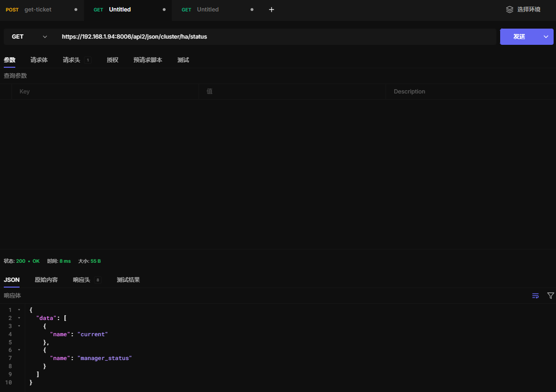Expand the 发送 button dropdown arrow
The image size is (556, 392).
click(x=546, y=37)
